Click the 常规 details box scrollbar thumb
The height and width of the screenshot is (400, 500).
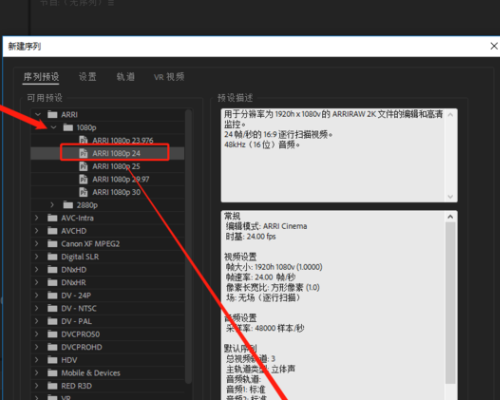(x=450, y=303)
